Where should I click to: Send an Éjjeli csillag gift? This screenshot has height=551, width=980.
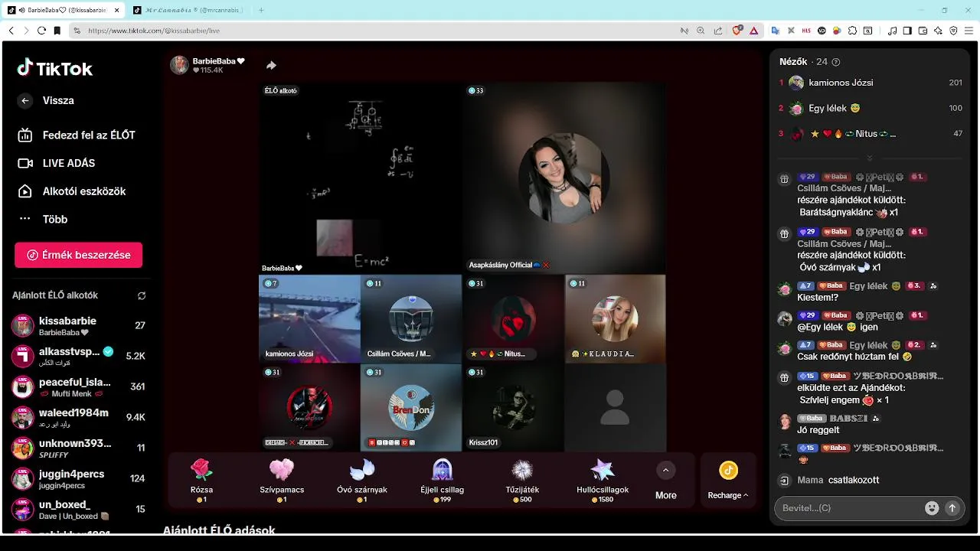443,480
